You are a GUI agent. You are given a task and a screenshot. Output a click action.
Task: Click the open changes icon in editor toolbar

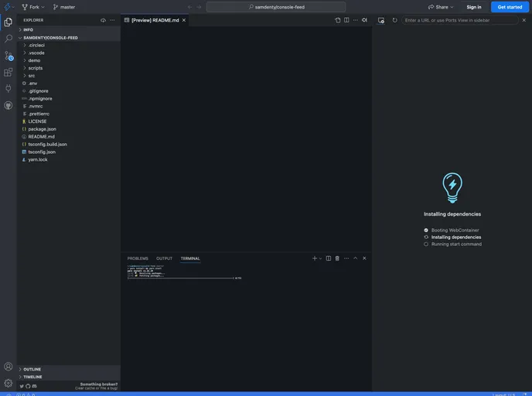337,20
